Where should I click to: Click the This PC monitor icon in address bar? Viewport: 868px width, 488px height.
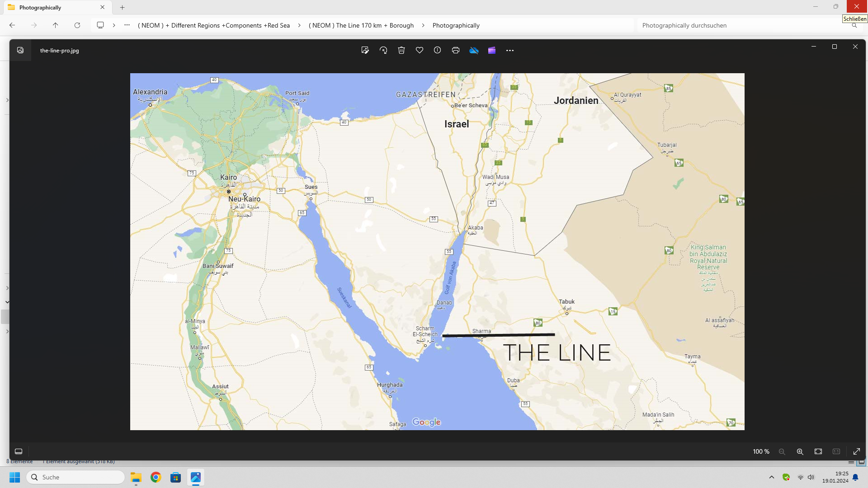click(x=100, y=25)
